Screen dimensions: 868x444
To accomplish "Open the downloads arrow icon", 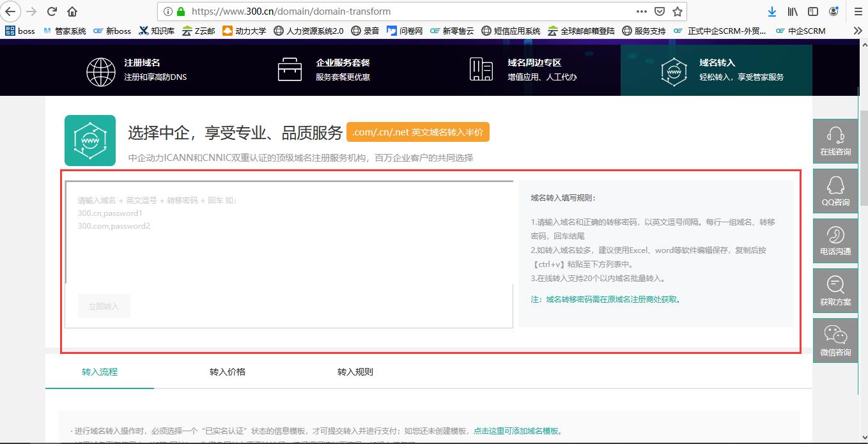I will 772,11.
